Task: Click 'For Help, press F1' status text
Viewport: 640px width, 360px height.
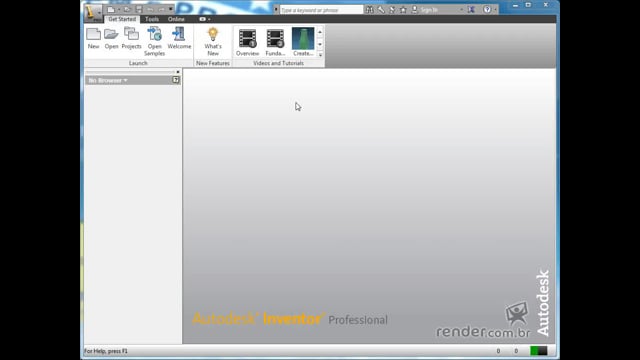Action: [106, 351]
